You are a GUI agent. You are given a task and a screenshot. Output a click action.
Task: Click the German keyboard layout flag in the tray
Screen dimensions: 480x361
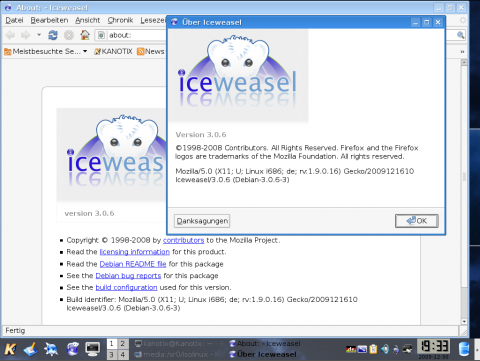[350, 349]
